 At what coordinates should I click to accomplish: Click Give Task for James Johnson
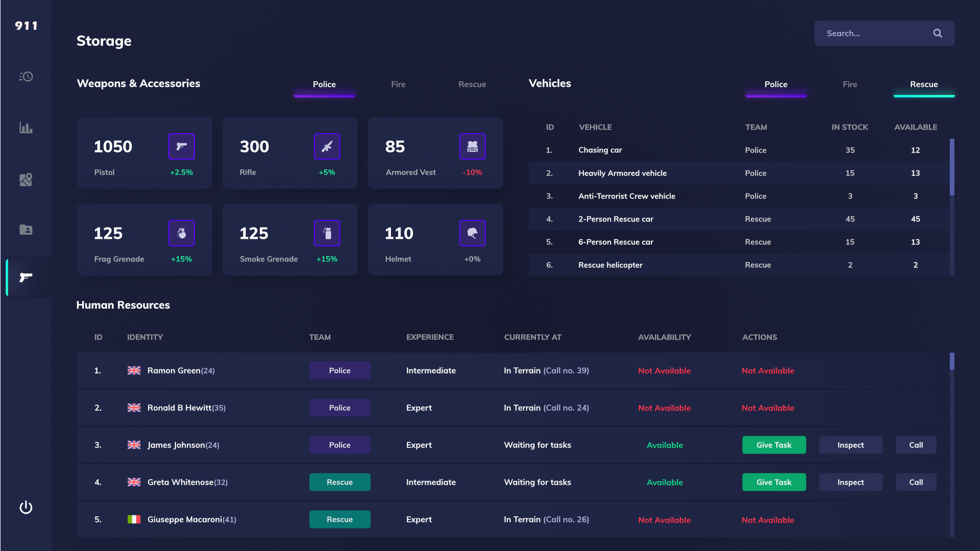774,445
